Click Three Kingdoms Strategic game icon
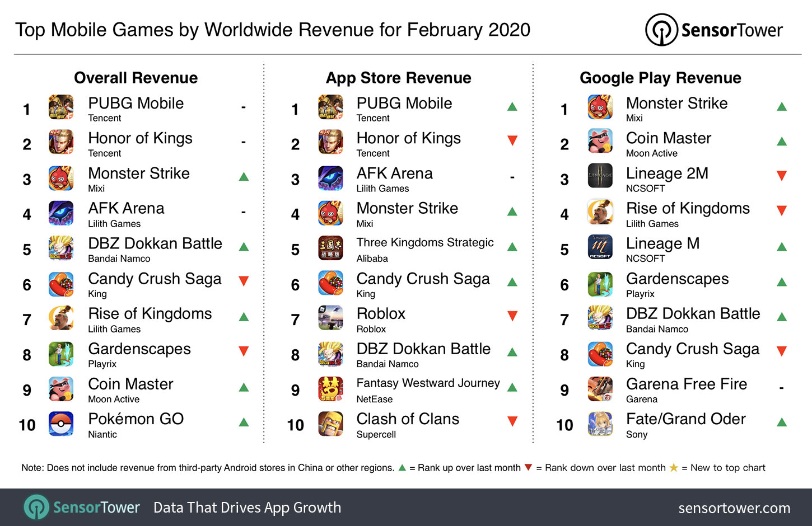The width and height of the screenshot is (812, 526). click(x=330, y=248)
